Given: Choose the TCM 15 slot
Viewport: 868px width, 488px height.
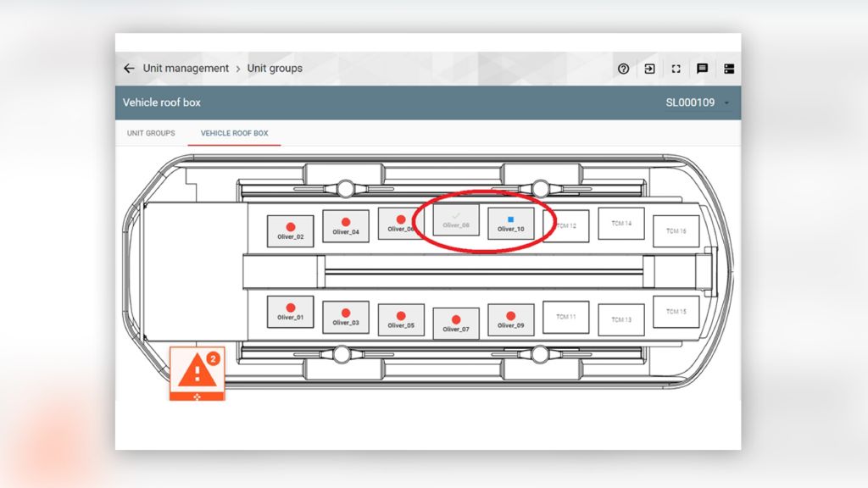Looking at the screenshot, I should click(x=676, y=312).
